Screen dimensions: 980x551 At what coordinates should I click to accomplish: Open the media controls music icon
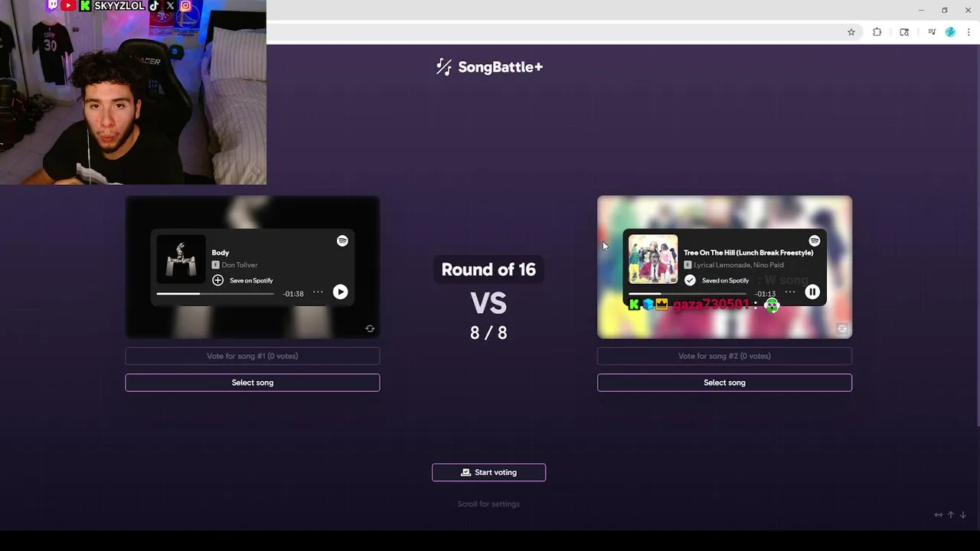[932, 32]
